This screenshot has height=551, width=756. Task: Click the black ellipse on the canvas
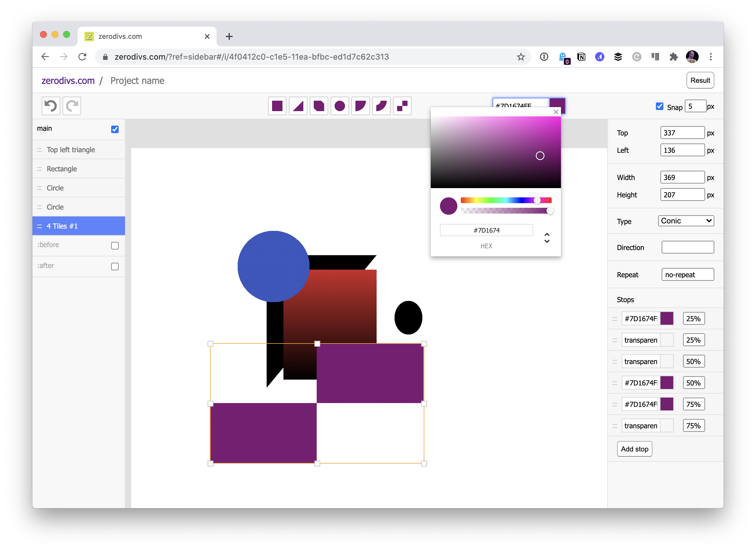[x=408, y=318]
